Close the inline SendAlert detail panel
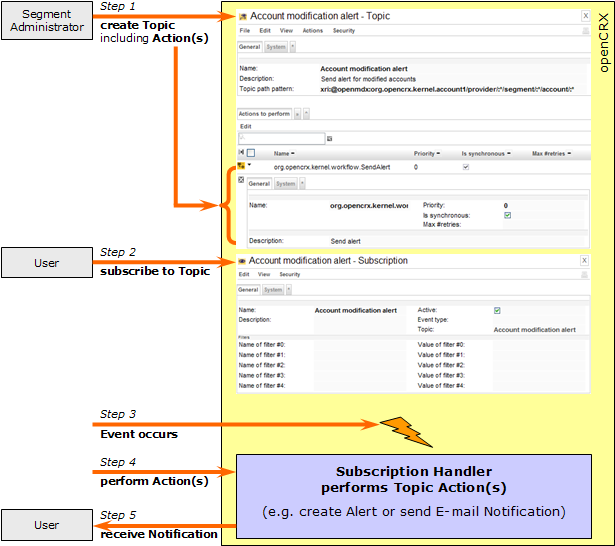 [241, 180]
